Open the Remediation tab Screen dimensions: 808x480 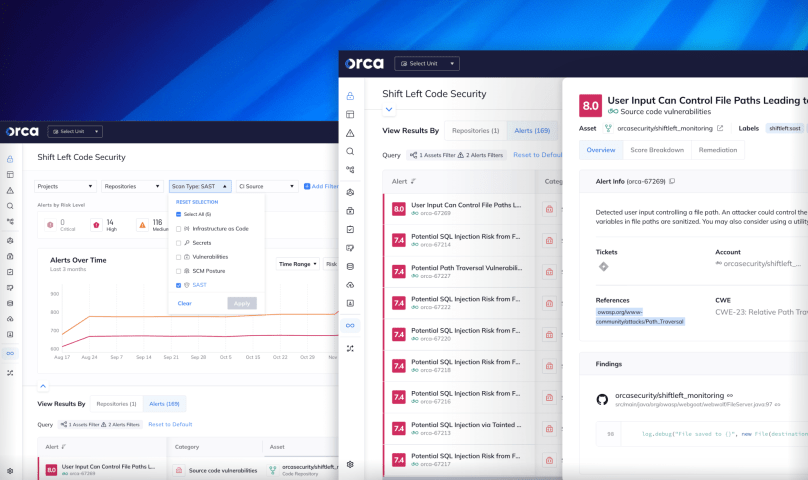point(718,150)
